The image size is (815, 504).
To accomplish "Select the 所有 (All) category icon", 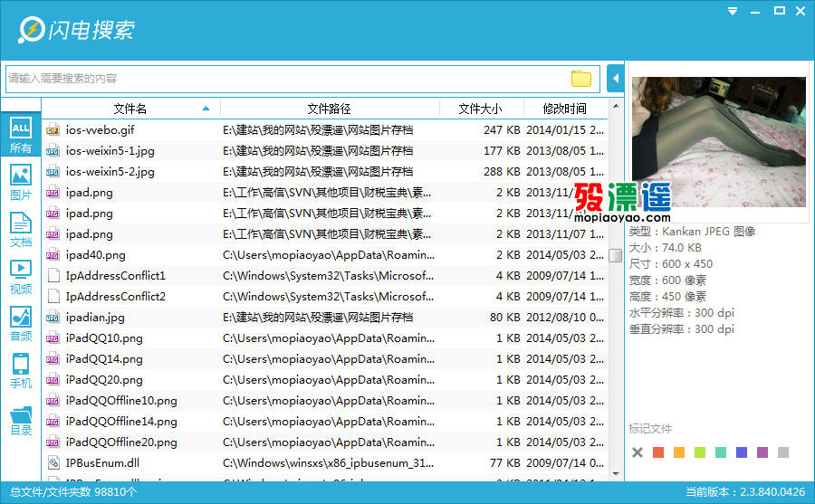I will (x=20, y=135).
